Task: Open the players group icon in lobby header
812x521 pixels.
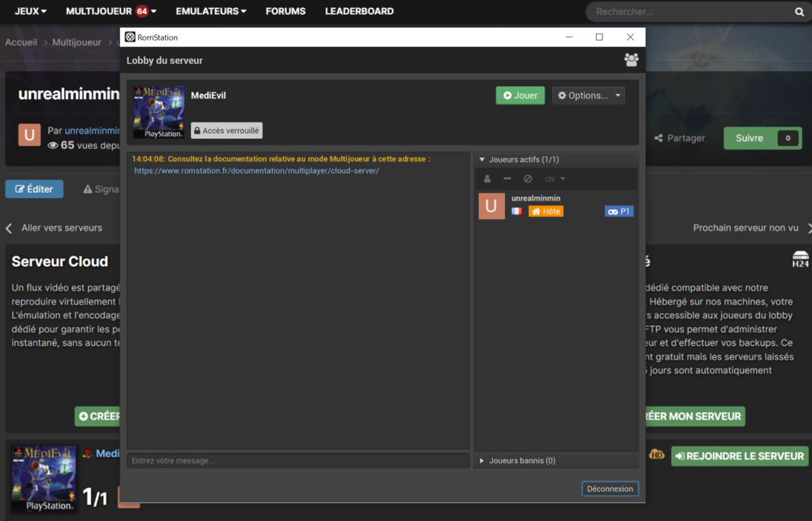Action: [631, 60]
